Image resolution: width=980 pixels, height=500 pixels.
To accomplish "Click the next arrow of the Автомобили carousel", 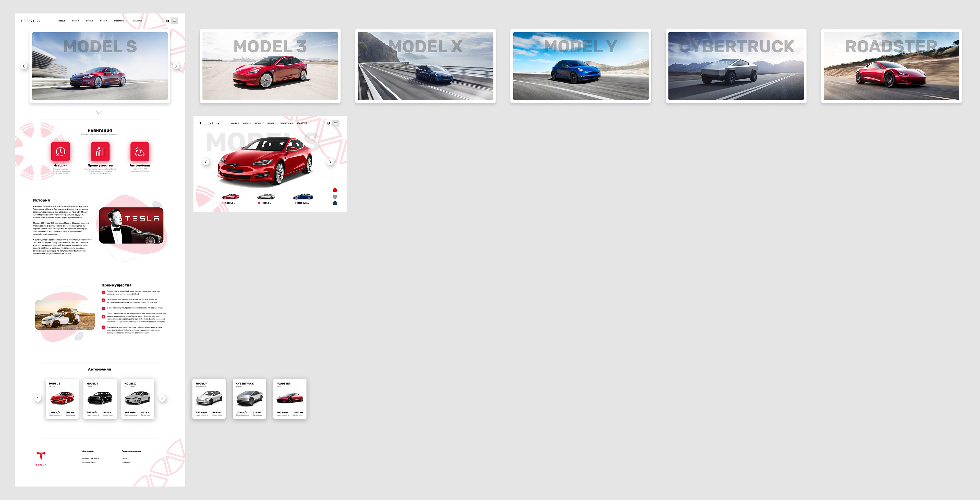I will [162, 398].
